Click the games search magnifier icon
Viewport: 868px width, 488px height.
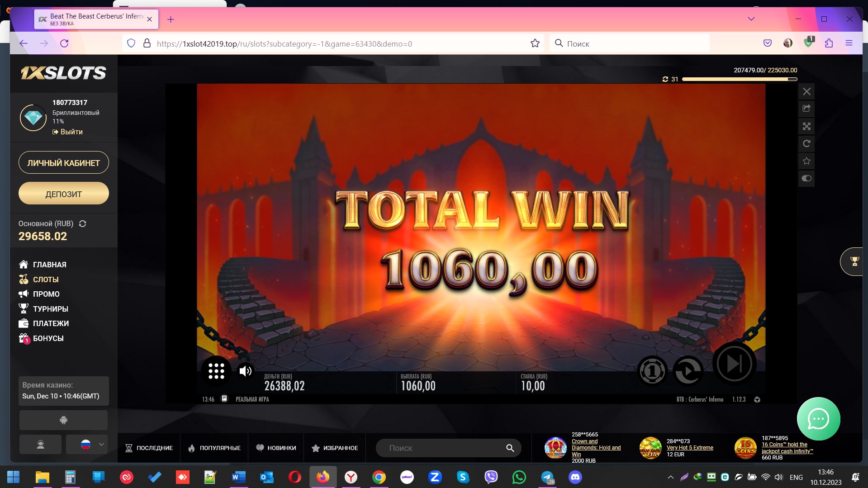[510, 448]
